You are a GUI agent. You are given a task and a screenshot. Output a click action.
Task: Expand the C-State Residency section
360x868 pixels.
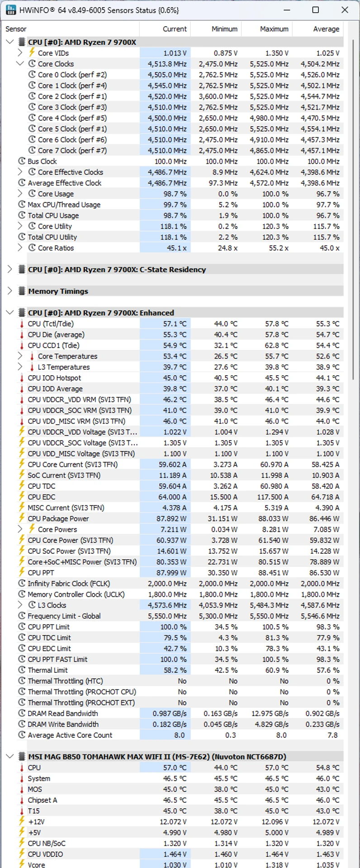10,269
